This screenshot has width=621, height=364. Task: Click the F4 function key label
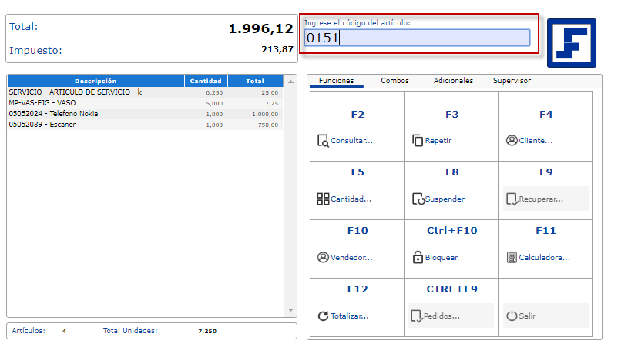(545, 115)
